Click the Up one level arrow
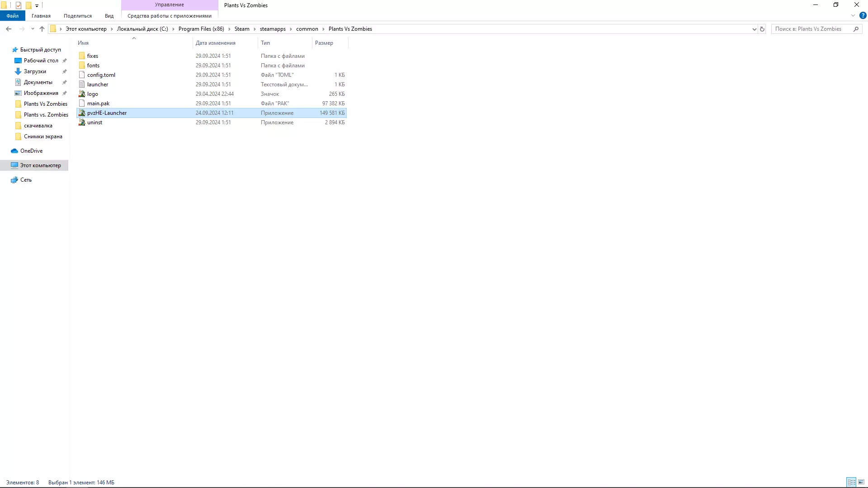 42,29
